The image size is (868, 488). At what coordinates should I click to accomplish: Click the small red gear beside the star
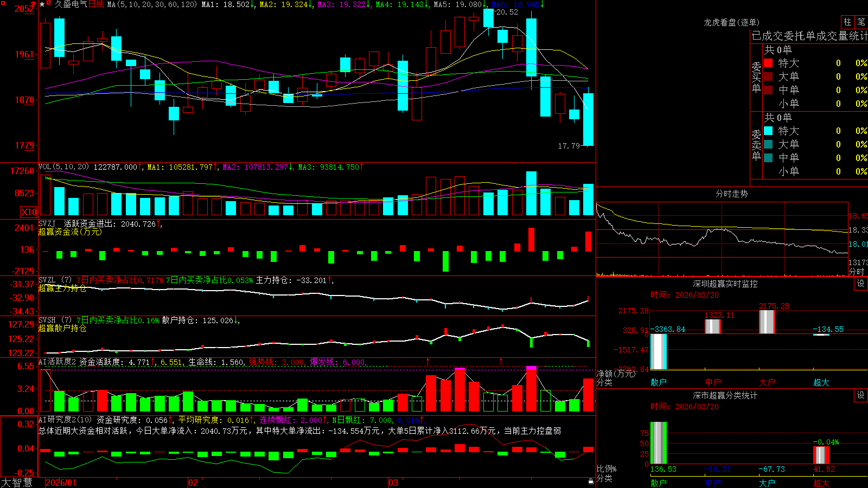[49, 3]
